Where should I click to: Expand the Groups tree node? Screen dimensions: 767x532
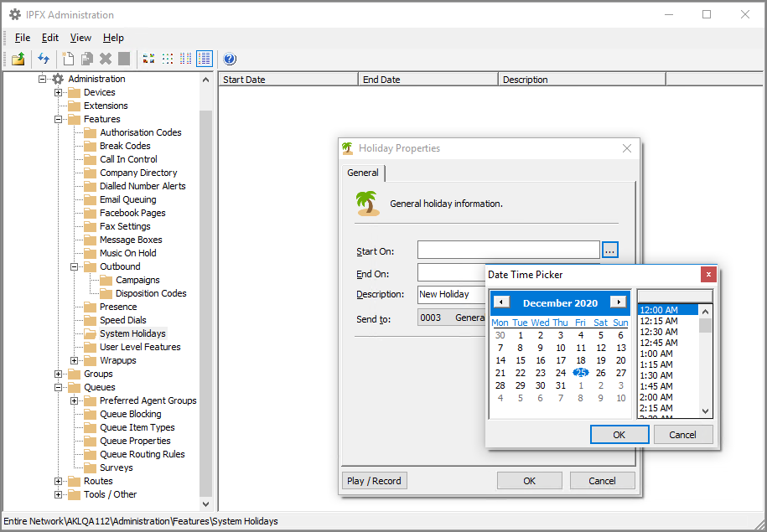(58, 374)
